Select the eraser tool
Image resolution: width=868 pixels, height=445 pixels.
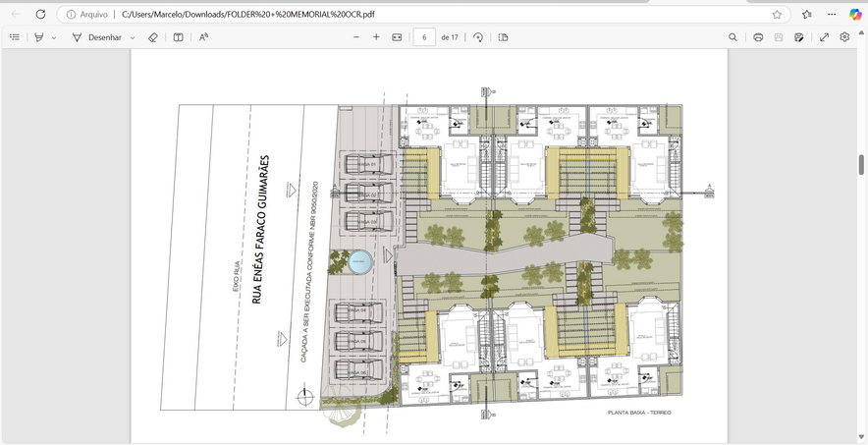click(153, 37)
